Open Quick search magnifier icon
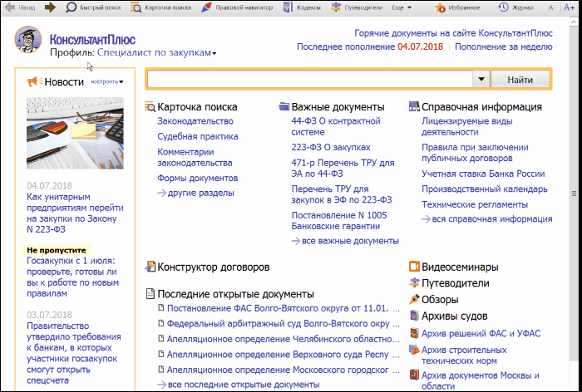This screenshot has width=582, height=392. point(71,7)
